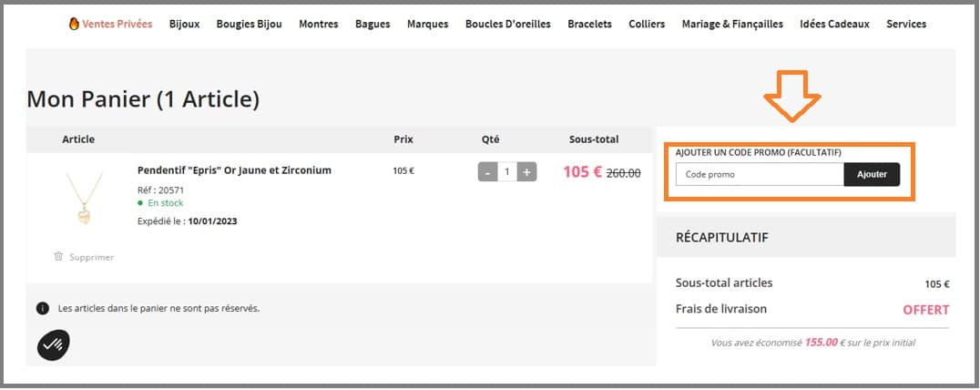Click the Sous-total column header
Image resolution: width=980 pixels, height=390 pixels.
pos(594,139)
